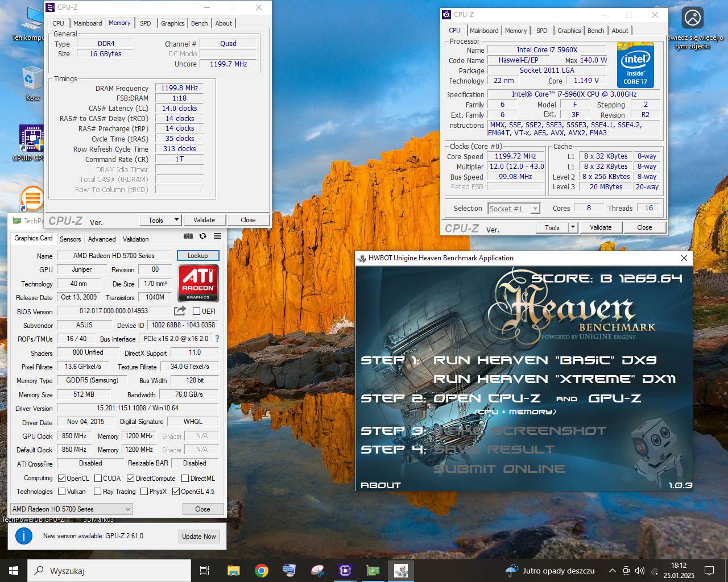Viewport: 728px width, 582px height.
Task: Open the GPU-Z hamburger menu
Action: [x=217, y=236]
